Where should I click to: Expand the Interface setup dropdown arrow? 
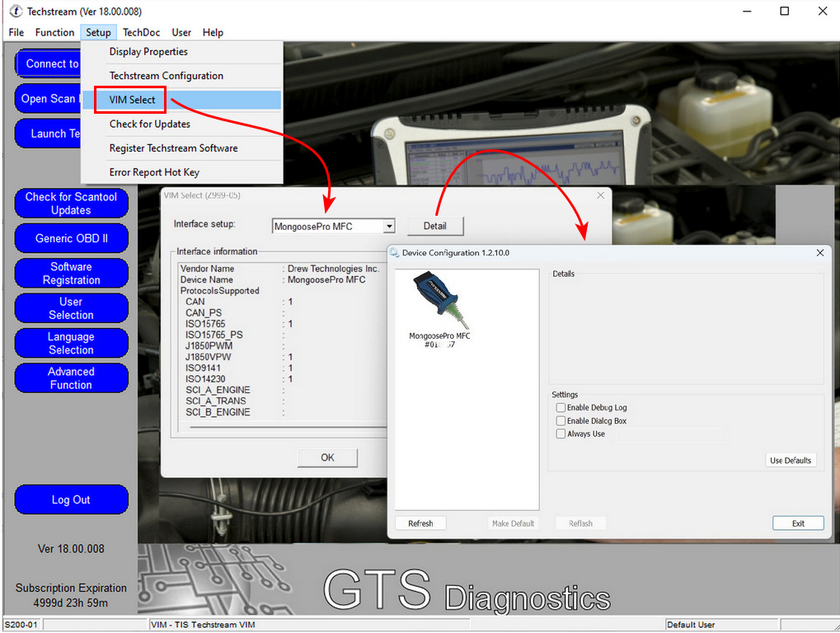(x=389, y=227)
